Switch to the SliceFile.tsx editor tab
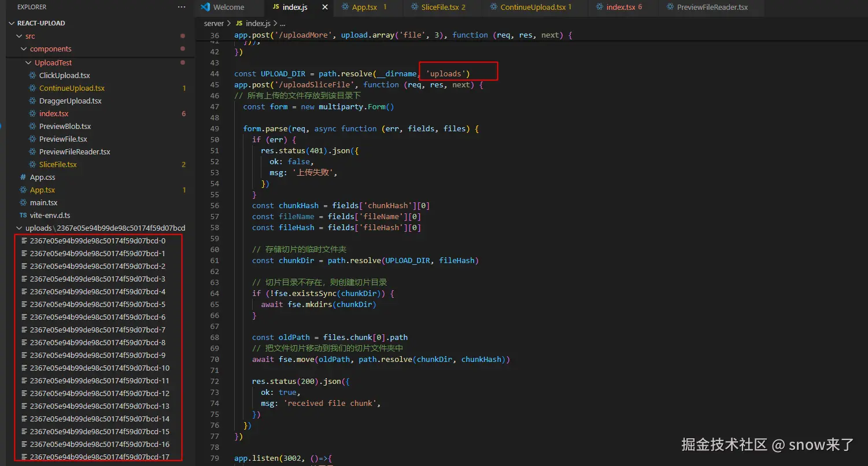Image resolution: width=868 pixels, height=466 pixels. pos(439,8)
